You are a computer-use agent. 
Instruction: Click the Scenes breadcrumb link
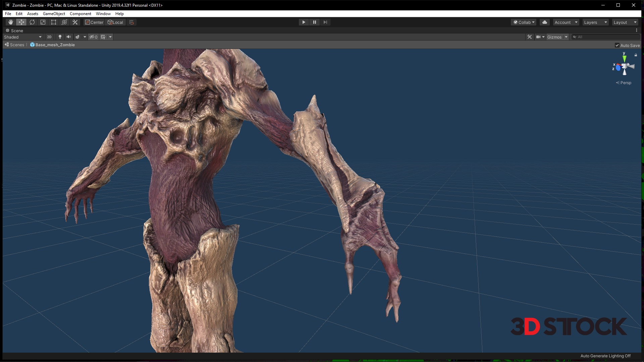[x=17, y=45]
